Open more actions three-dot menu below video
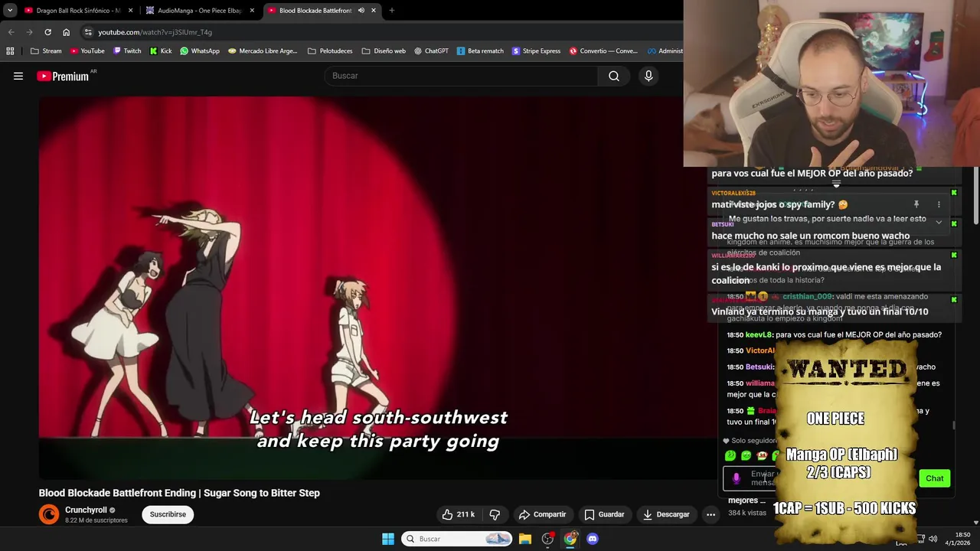This screenshot has height=551, width=980. 710,514
